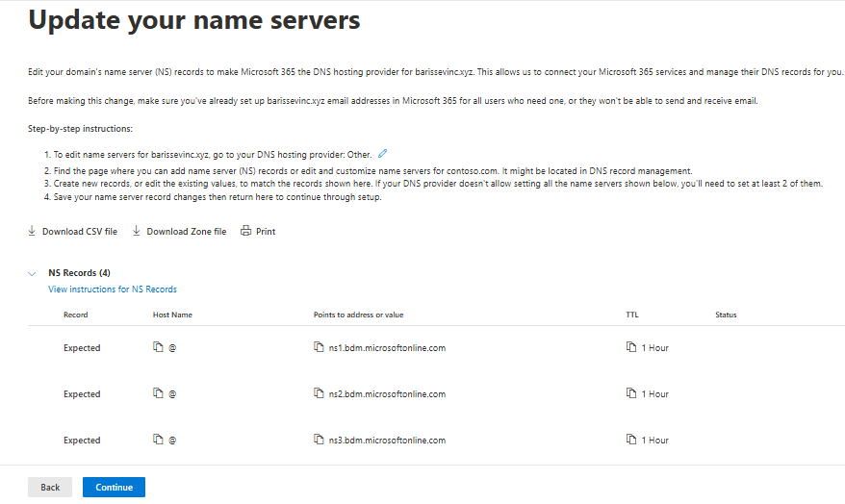The image size is (845, 504).
Task: Click the Print link text
Action: pos(266,232)
